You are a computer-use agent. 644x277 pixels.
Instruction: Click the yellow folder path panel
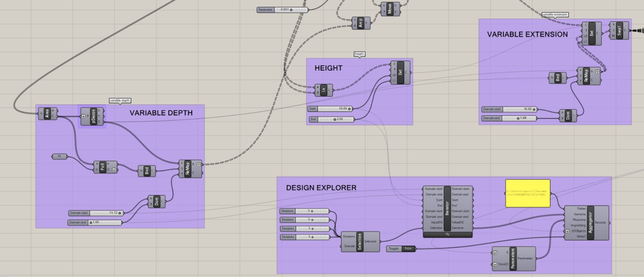[x=527, y=193]
